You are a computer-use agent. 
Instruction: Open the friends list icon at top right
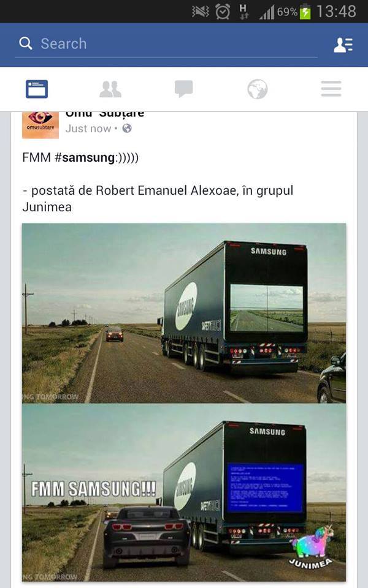pos(343,45)
